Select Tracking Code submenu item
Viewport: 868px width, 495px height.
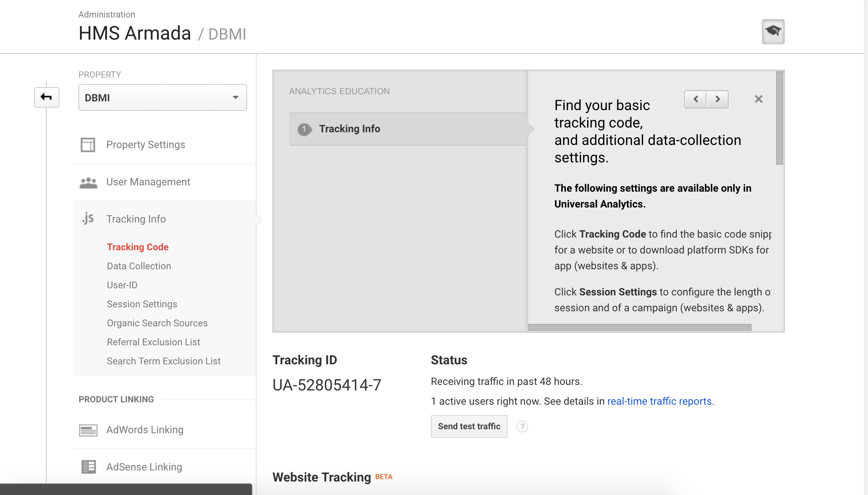point(138,247)
